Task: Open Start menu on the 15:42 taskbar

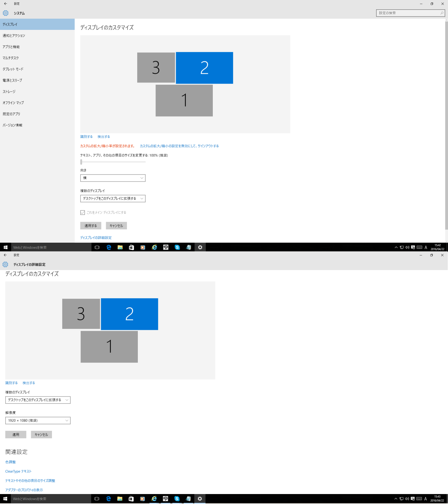Action: [x=5, y=247]
